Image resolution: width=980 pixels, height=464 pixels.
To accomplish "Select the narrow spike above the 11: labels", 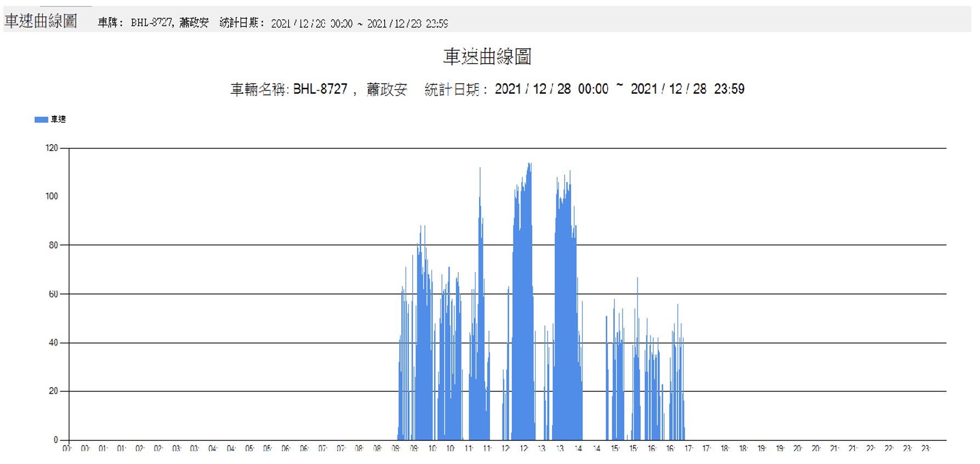I will pyautogui.click(x=480, y=219).
